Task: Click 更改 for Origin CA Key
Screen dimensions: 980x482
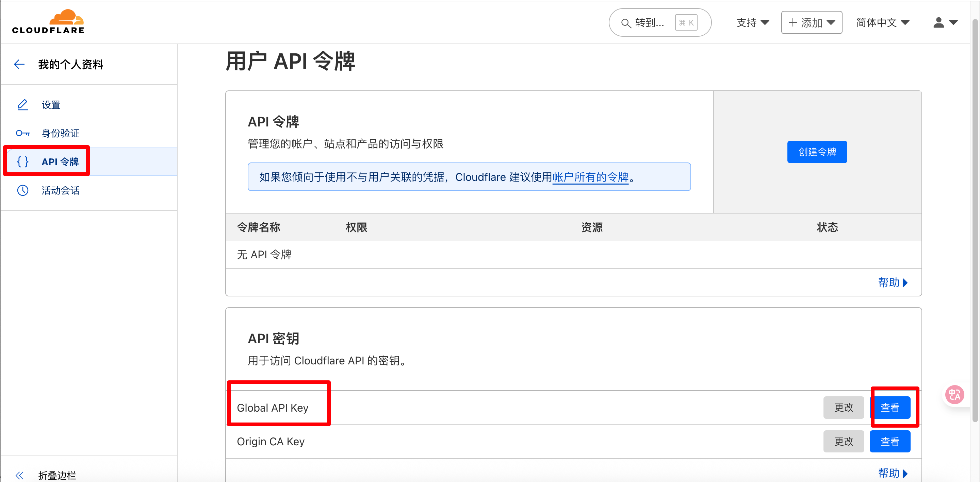Action: coord(844,441)
